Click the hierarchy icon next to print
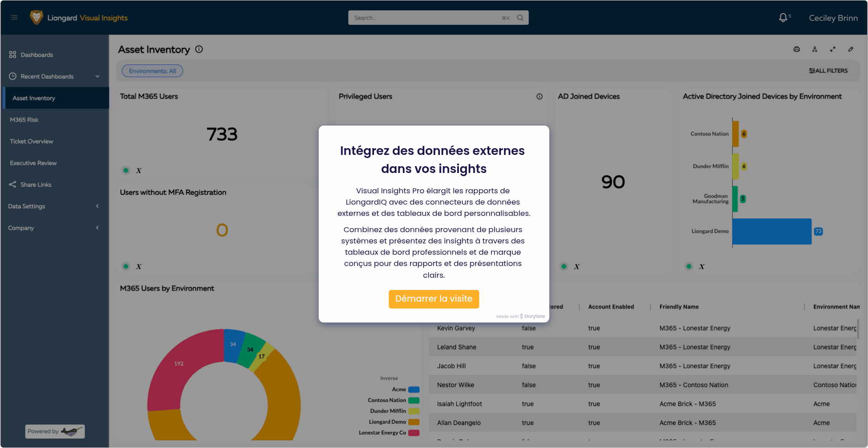 tap(815, 49)
